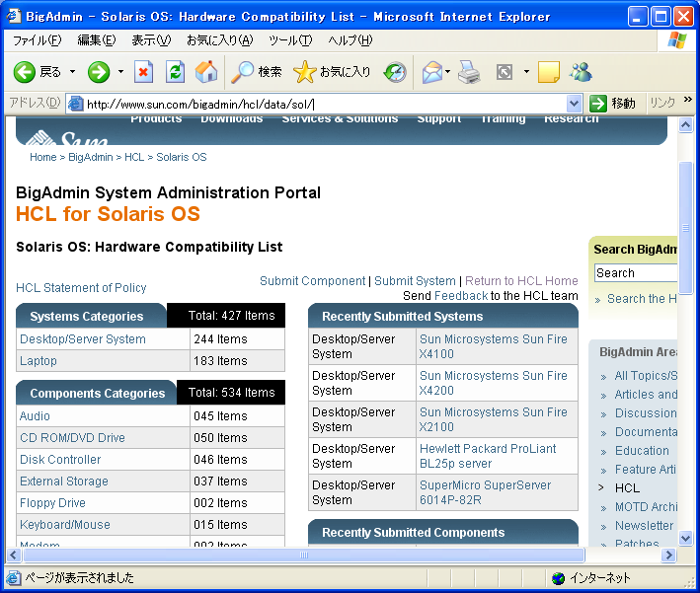The width and height of the screenshot is (700, 593).
Task: Open the ツール(T) menu
Action: coord(290,40)
